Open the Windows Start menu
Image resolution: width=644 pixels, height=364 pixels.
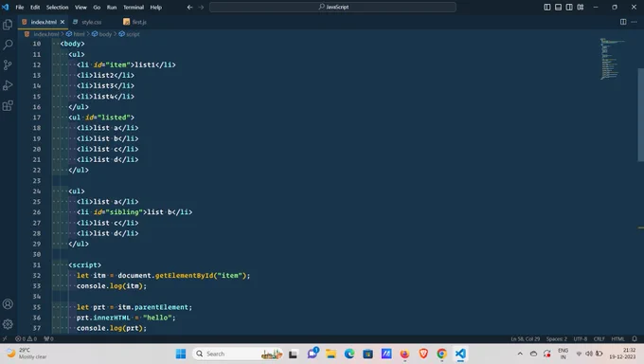pyautogui.click(x=181, y=354)
